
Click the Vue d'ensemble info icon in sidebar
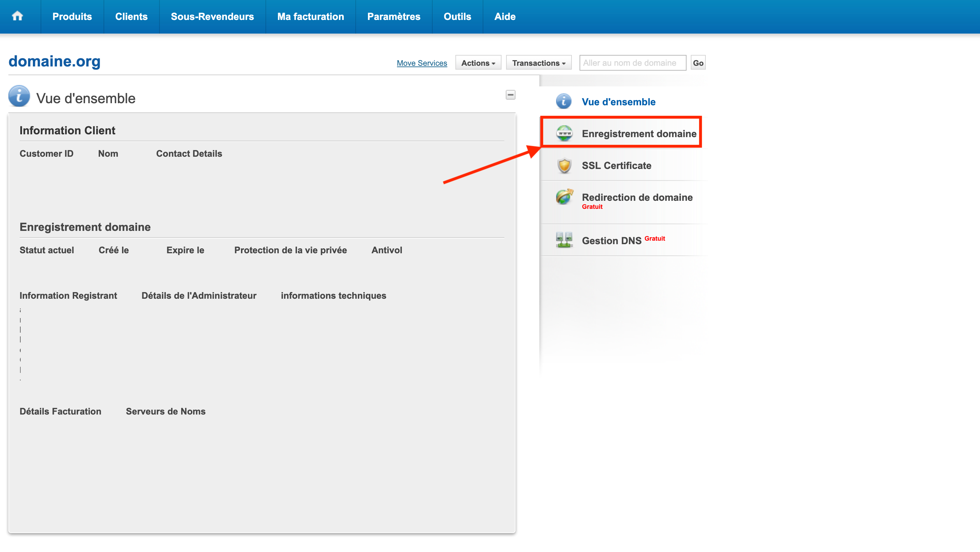coord(564,101)
